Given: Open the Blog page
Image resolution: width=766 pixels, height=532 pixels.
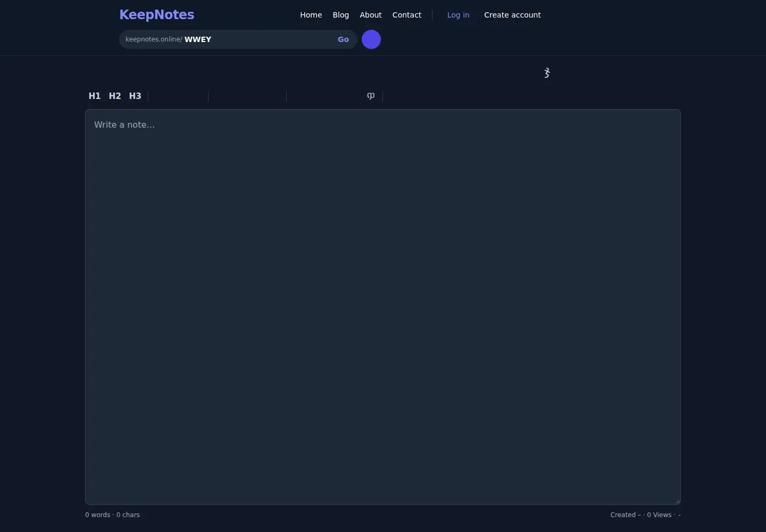Looking at the screenshot, I should (341, 15).
